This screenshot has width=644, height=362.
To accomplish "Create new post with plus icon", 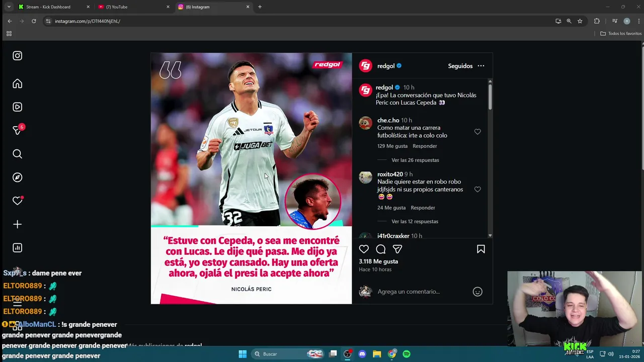I will pyautogui.click(x=18, y=224).
